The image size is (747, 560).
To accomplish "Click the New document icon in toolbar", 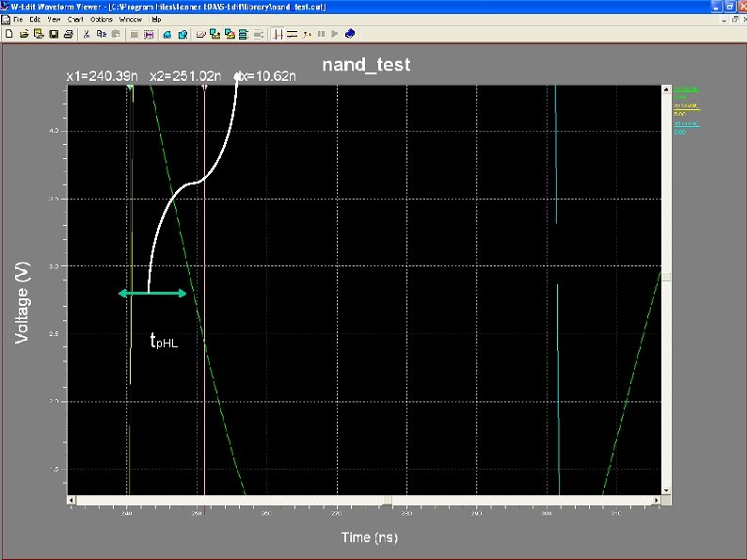I will point(8,34).
